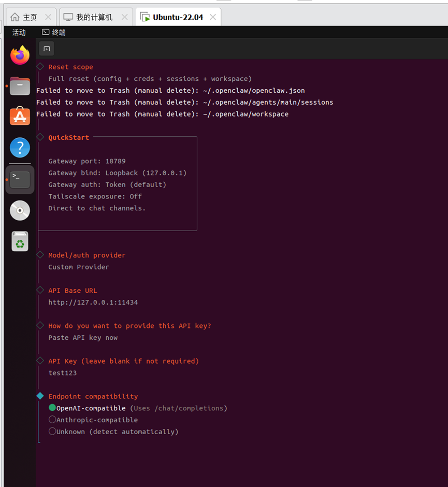The image size is (448, 487).
Task: Click the running VM icon on Ubuntu-22.04 tab
Action: point(144,17)
